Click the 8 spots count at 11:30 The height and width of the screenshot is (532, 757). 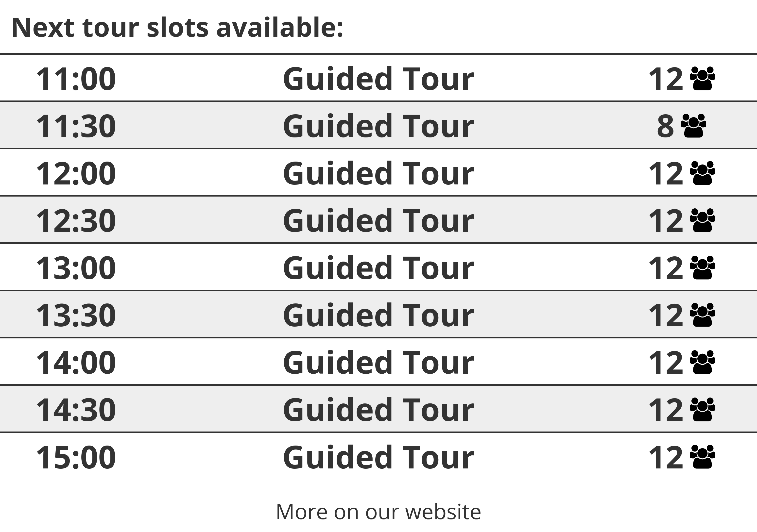[x=665, y=126]
